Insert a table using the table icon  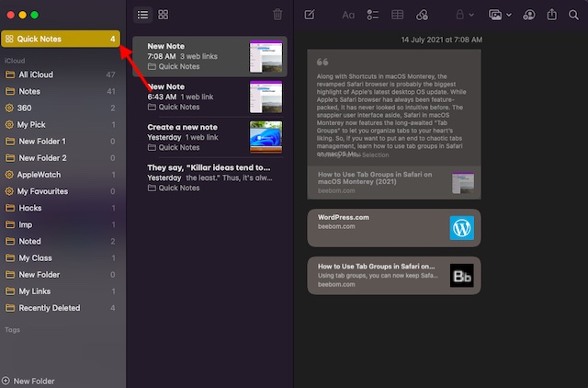tap(398, 15)
